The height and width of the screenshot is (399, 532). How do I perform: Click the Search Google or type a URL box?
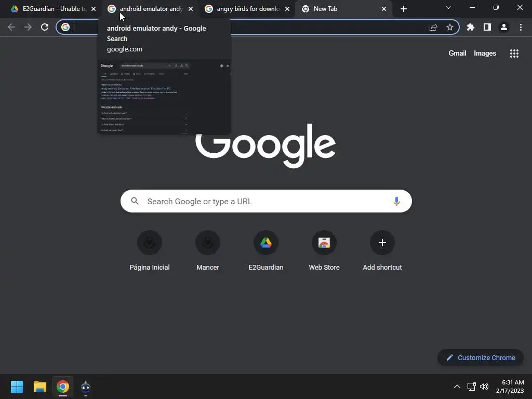(266, 201)
